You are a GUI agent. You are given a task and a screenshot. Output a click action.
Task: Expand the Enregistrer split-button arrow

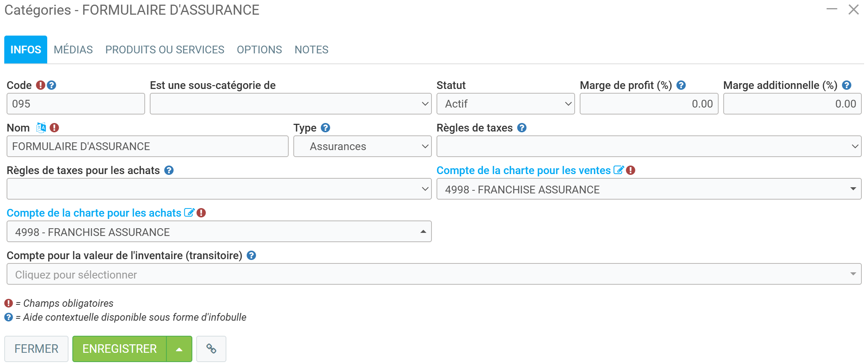(179, 349)
